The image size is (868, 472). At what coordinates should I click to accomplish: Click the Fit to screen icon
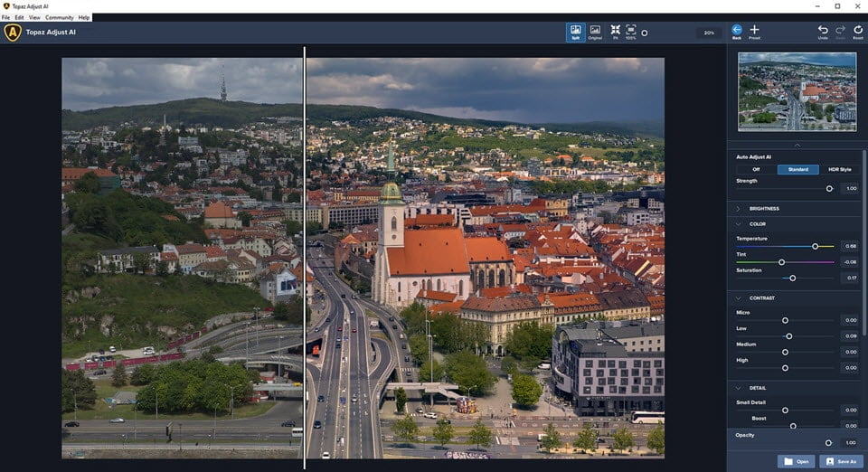click(x=615, y=32)
